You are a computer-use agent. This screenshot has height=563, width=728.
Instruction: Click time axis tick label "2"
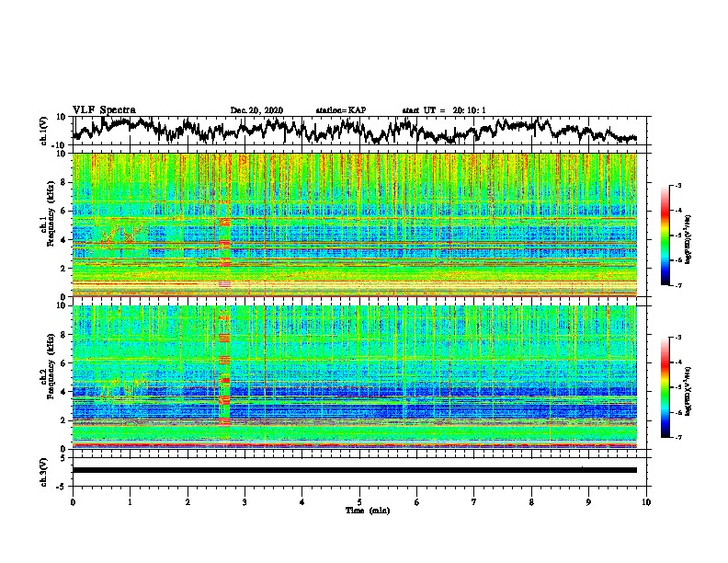pyautogui.click(x=188, y=502)
